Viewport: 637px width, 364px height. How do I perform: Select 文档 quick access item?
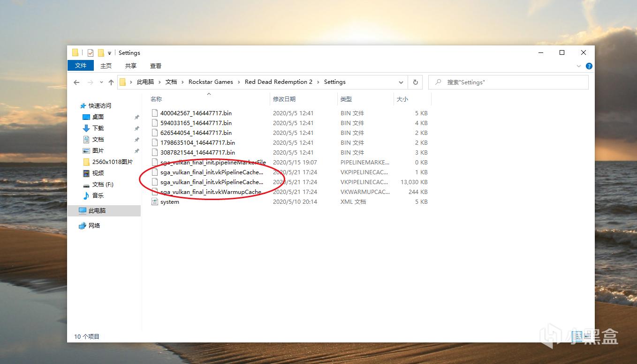pos(98,140)
